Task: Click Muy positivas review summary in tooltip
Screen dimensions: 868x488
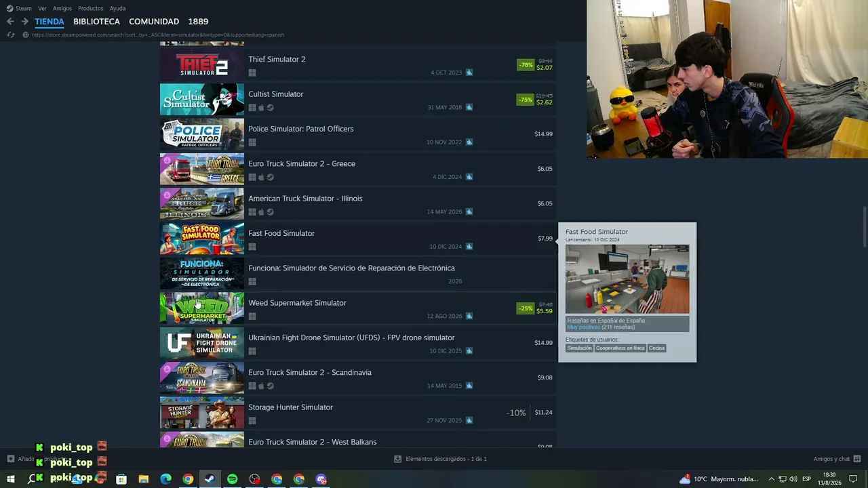Action: [x=584, y=327]
